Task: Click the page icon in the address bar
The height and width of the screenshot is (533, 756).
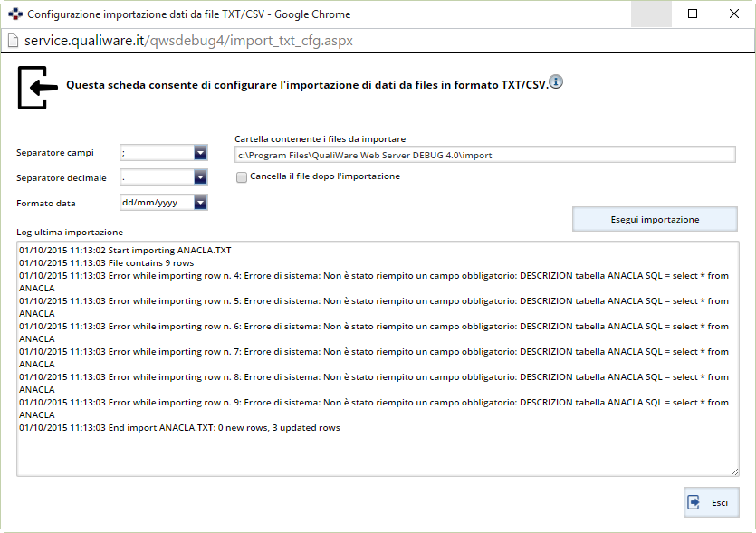Action: (x=14, y=41)
